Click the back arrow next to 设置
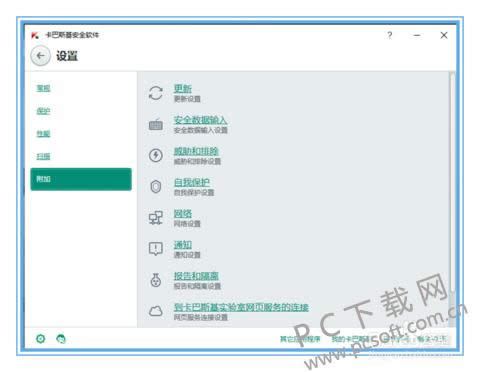The width and height of the screenshot is (480, 372). [40, 56]
